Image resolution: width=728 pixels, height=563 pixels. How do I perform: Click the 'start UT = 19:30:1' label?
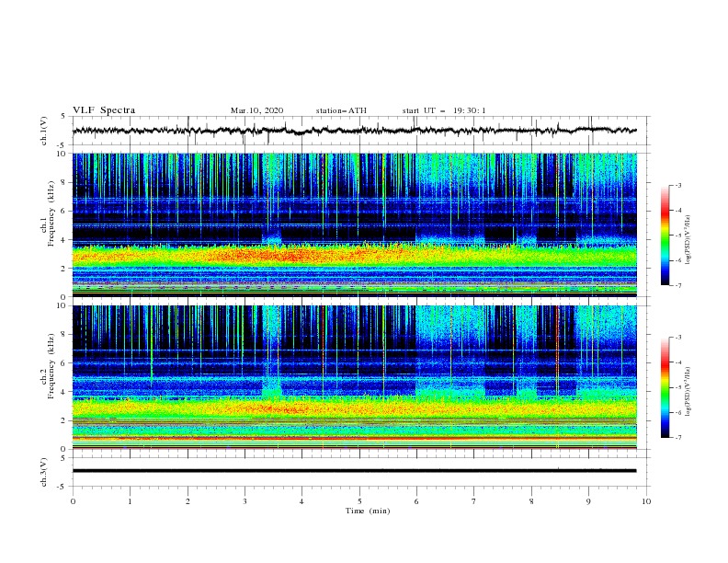444,110
